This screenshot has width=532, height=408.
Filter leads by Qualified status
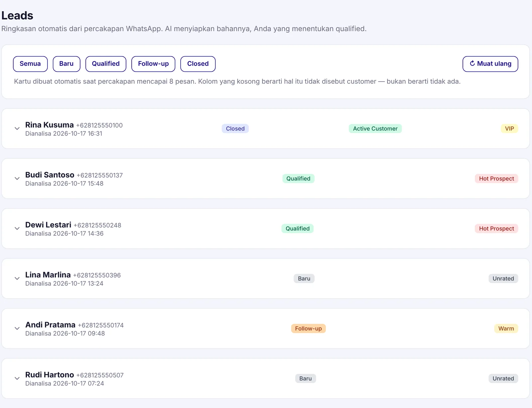click(106, 64)
